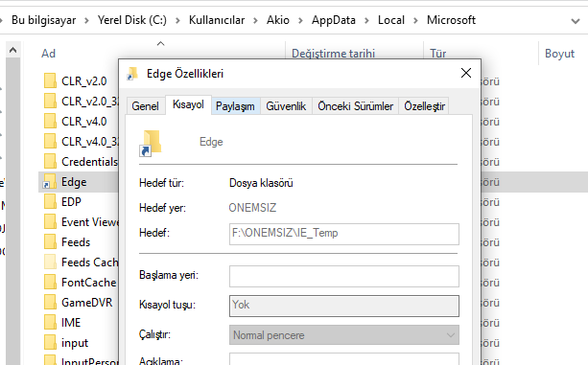Click the IME folder icon

coord(50,323)
